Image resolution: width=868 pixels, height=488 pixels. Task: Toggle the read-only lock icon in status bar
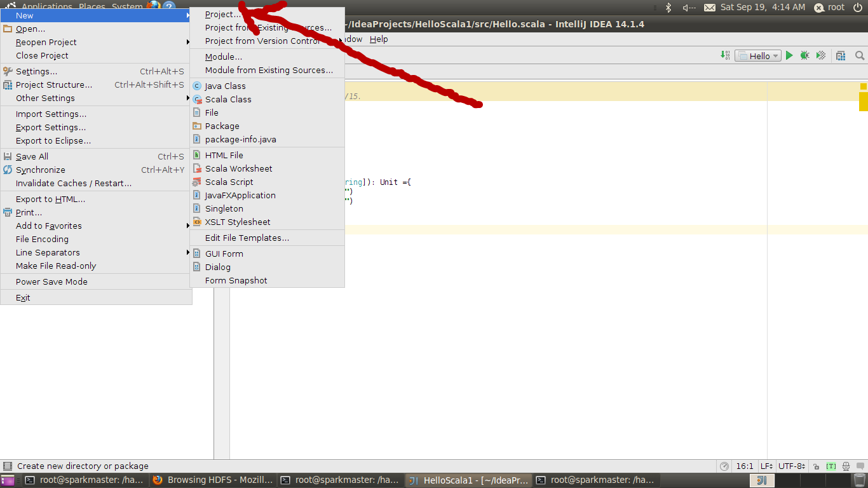coord(816,466)
